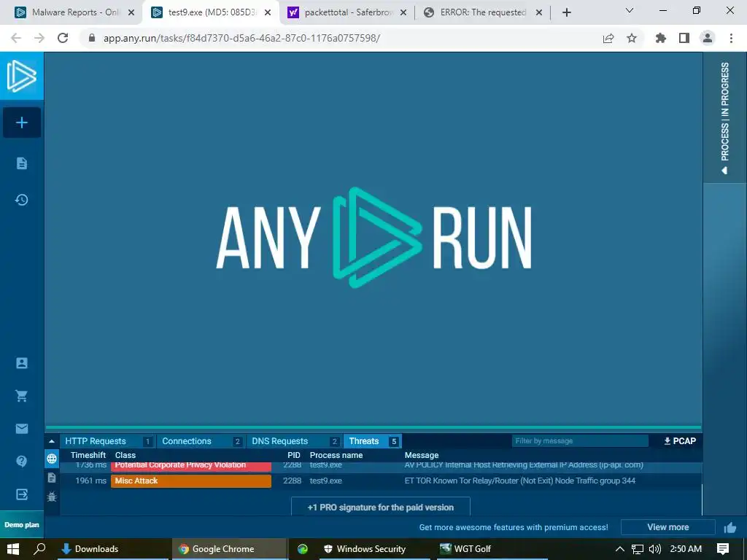This screenshot has height=560, width=747.
Task: Switch to DNS Requests tab
Action: (294, 441)
